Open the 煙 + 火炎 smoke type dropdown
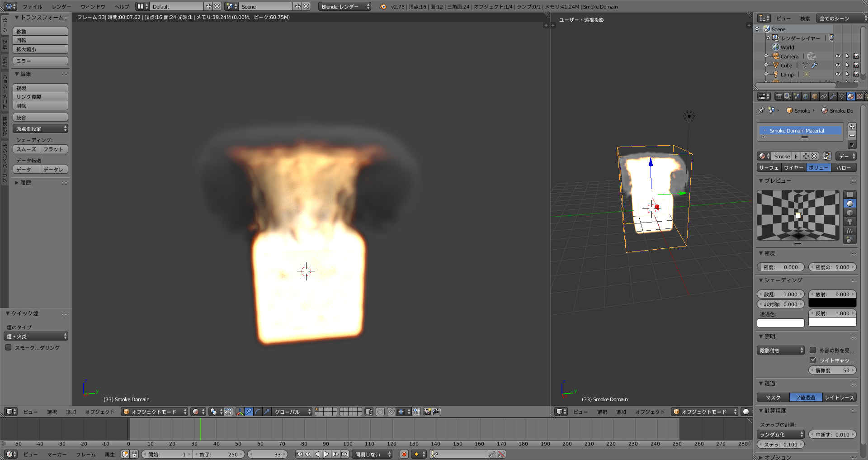This screenshot has width=868, height=460. (36, 337)
